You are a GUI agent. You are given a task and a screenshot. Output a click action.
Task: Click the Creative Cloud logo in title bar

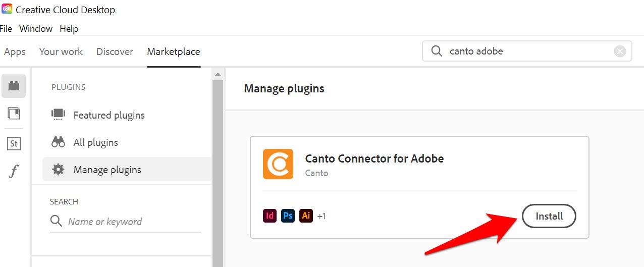pyautogui.click(x=7, y=9)
